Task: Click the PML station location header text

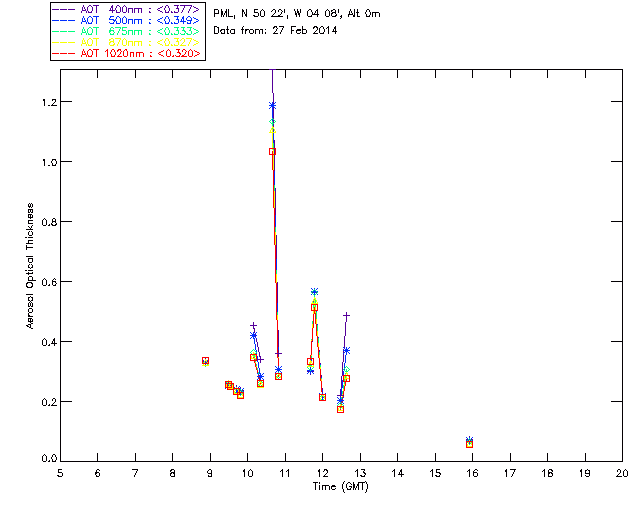Action: 297,14
